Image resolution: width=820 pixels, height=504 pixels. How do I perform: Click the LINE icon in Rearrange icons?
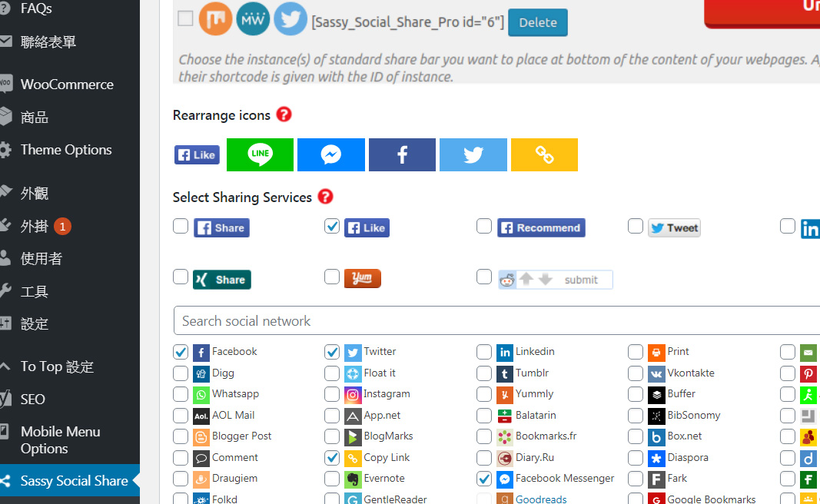coord(260,154)
